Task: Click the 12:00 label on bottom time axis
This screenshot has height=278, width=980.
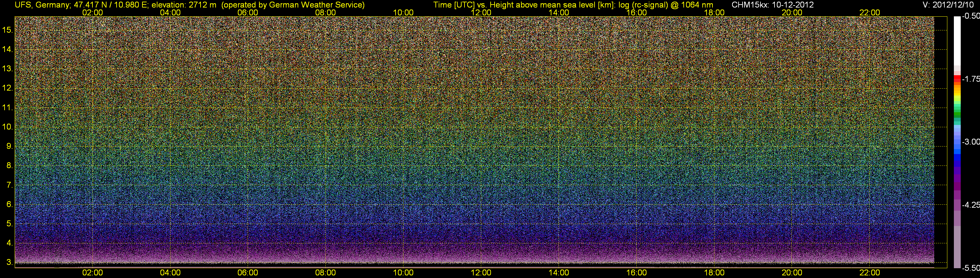Action: pos(481,273)
